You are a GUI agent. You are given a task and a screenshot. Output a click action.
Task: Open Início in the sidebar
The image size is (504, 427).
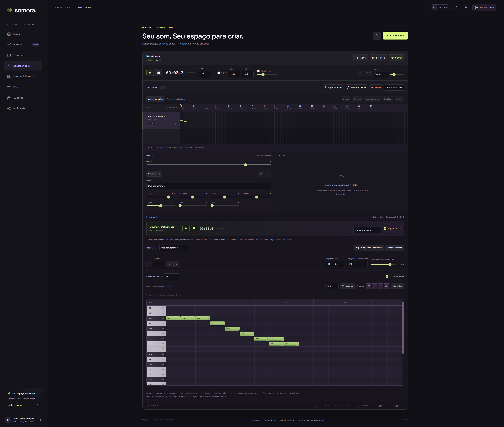pyautogui.click(x=23, y=34)
